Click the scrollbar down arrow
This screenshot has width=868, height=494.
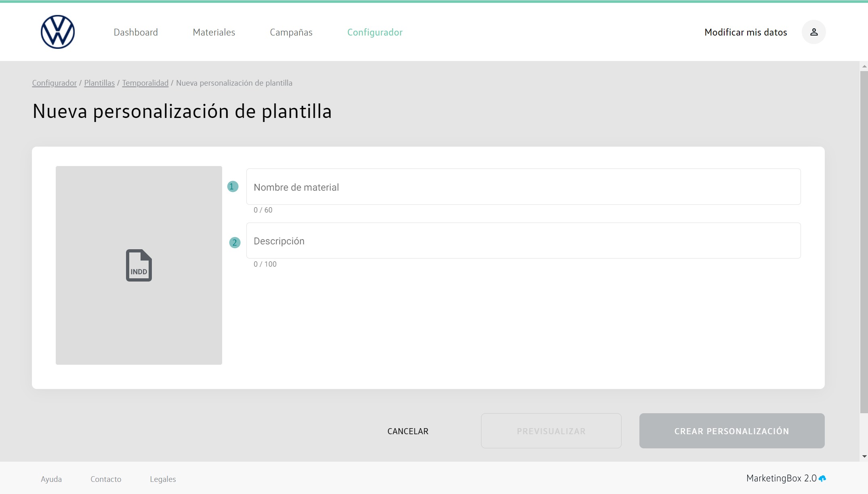864,456
